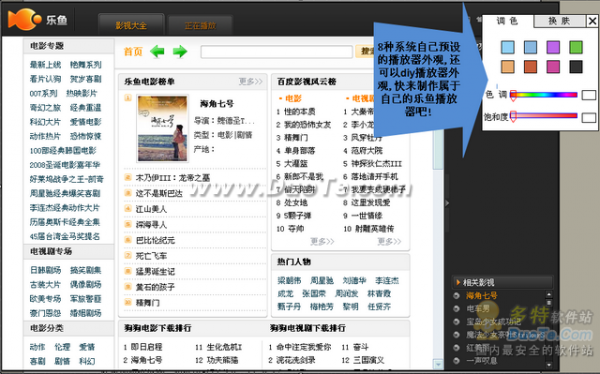The height and width of the screenshot is (374, 600).
Task: Click rank icon beside 江山美人
Action: click(x=128, y=209)
